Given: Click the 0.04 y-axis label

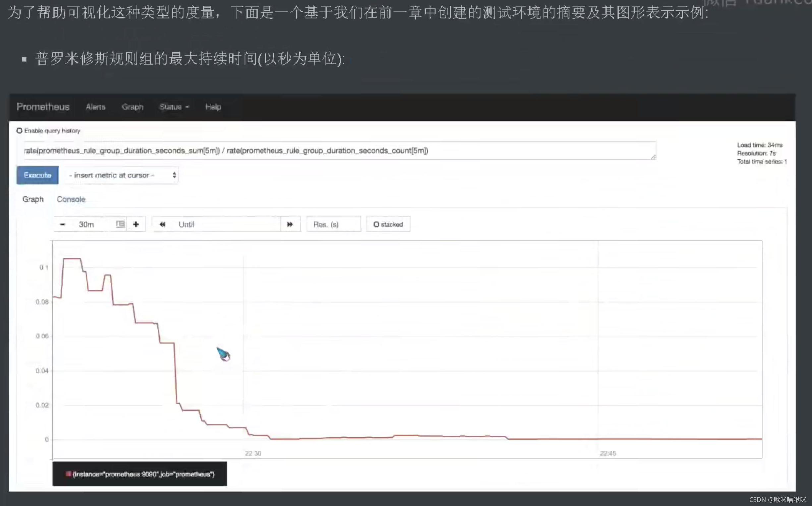Looking at the screenshot, I should pyautogui.click(x=42, y=371).
